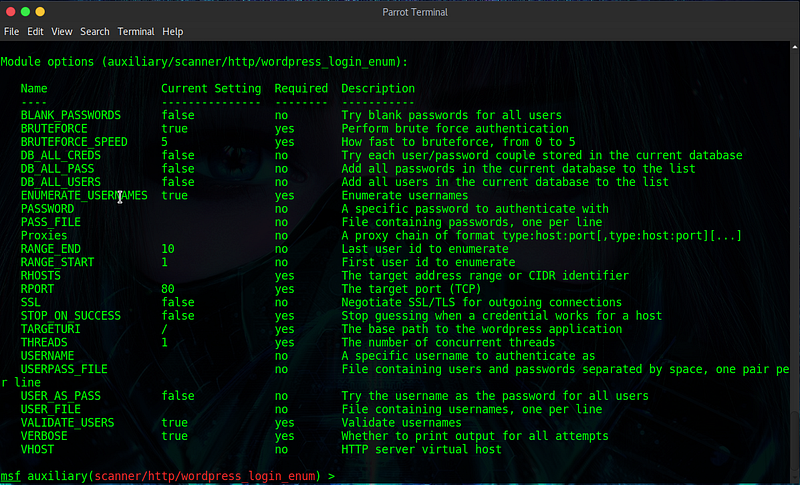Screen dimensions: 800x485
Task: Click the DB_ALL_USERS option name
Action: coord(61,182)
